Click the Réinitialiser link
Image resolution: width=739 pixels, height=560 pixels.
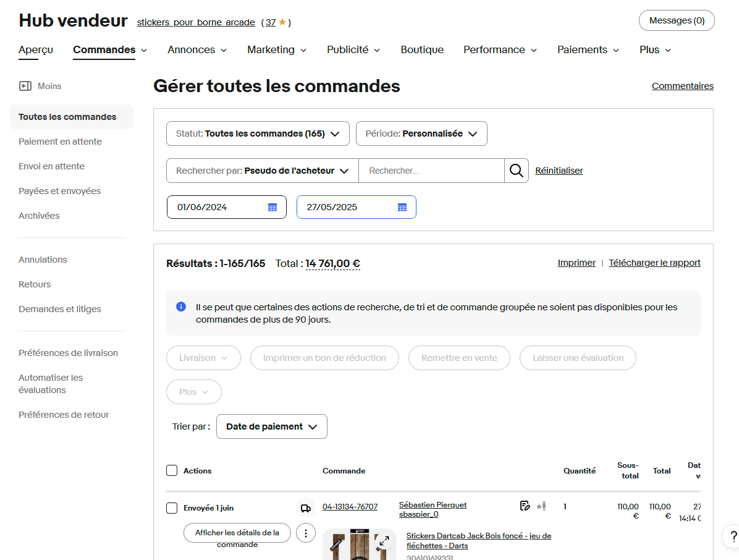pyautogui.click(x=559, y=171)
